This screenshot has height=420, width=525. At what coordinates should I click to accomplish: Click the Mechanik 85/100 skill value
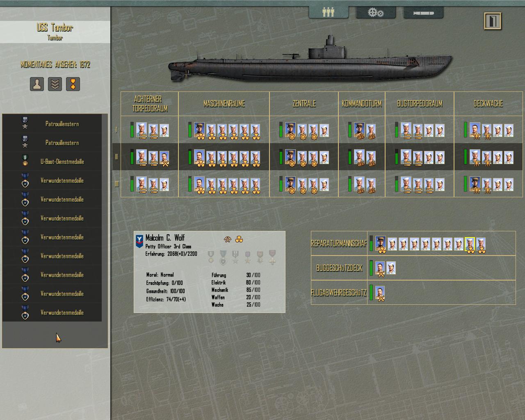253,290
